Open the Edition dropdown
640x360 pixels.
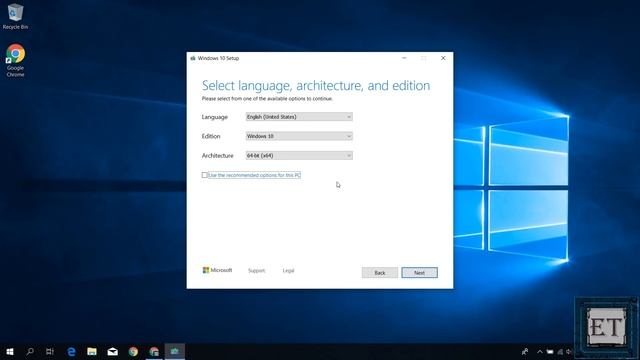pos(299,136)
